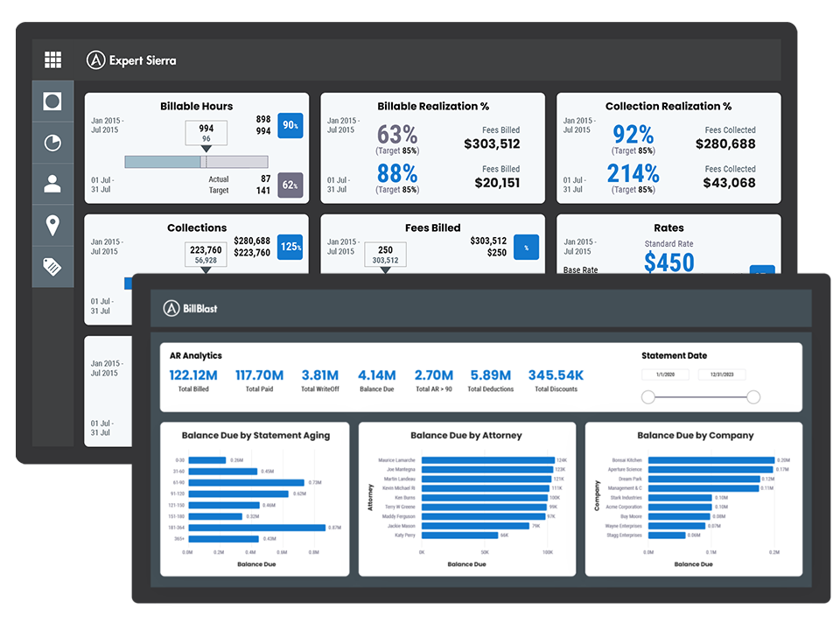
Task: Select the 181-364 aging bar
Action: pyautogui.click(x=257, y=528)
